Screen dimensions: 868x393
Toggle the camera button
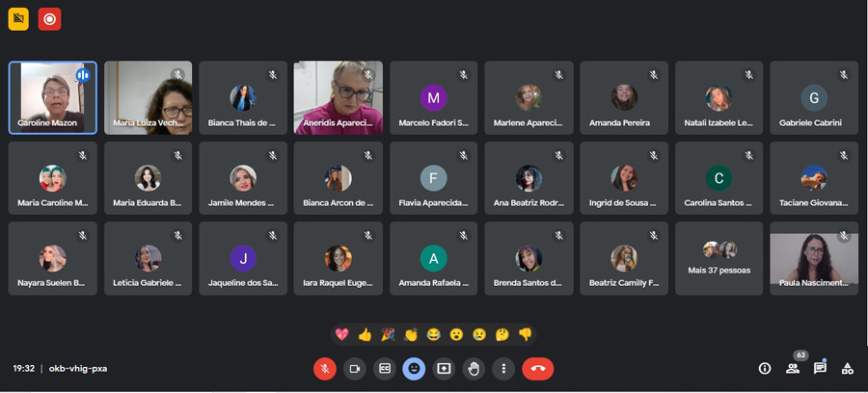coord(355,368)
